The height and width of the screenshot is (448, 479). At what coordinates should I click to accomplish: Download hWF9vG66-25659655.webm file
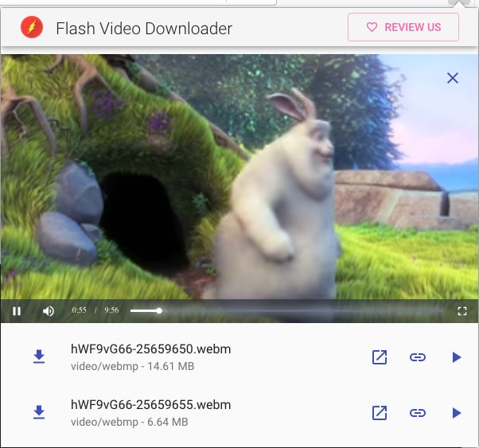pyautogui.click(x=39, y=412)
